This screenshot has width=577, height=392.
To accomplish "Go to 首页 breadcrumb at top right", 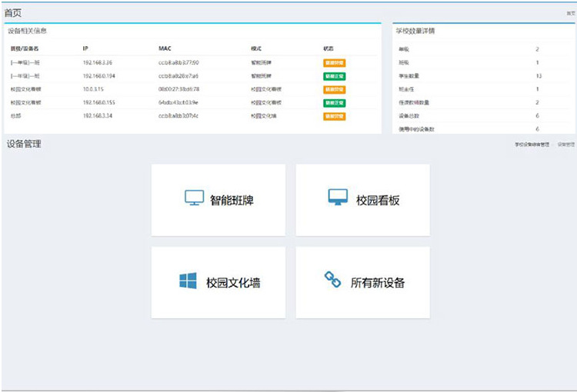I will point(570,13).
